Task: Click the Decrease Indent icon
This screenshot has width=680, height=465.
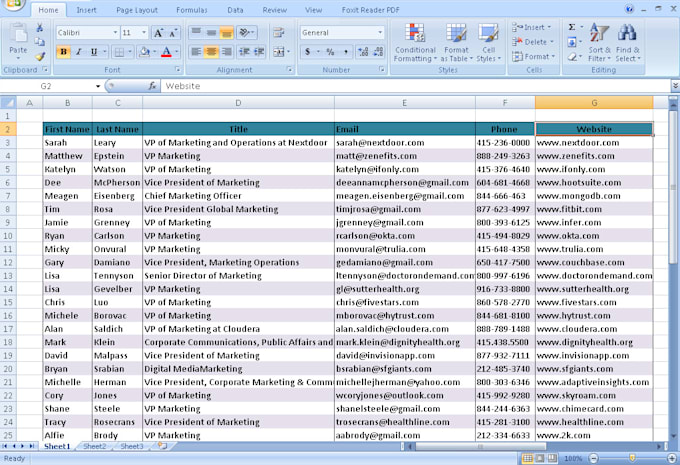Action: point(244,52)
